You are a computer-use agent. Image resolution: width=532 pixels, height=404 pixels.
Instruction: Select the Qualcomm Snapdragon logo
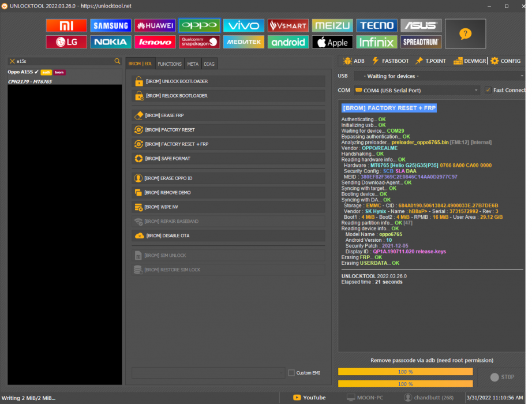[x=200, y=42]
